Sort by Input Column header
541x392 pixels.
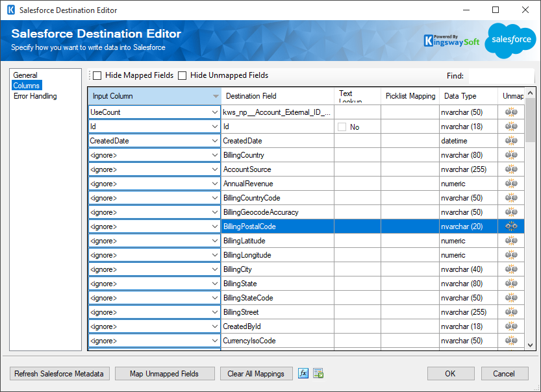[x=154, y=96]
